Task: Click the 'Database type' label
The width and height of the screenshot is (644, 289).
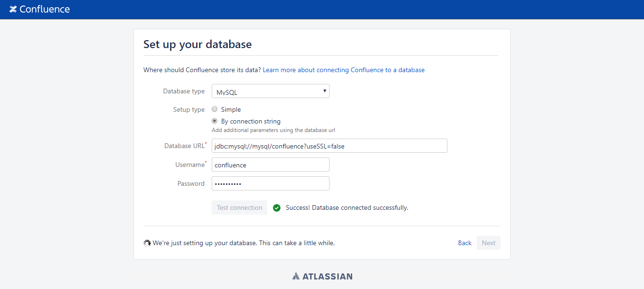Action: click(x=184, y=91)
